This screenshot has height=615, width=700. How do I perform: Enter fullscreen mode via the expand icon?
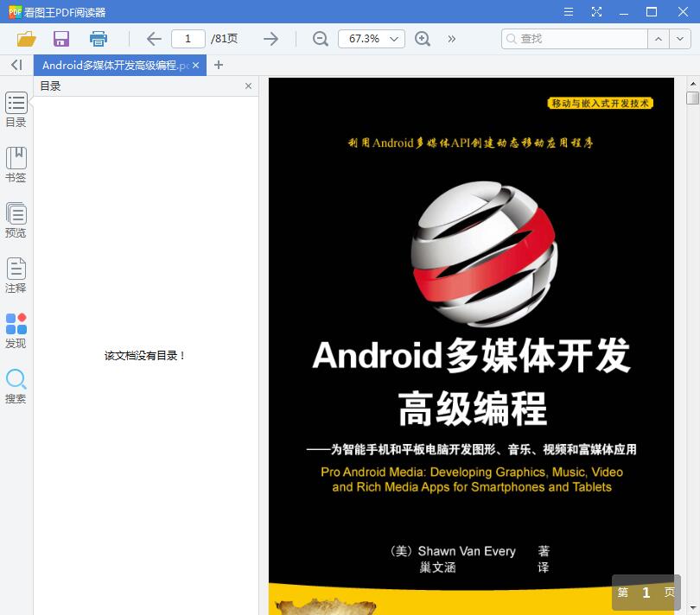pos(596,13)
